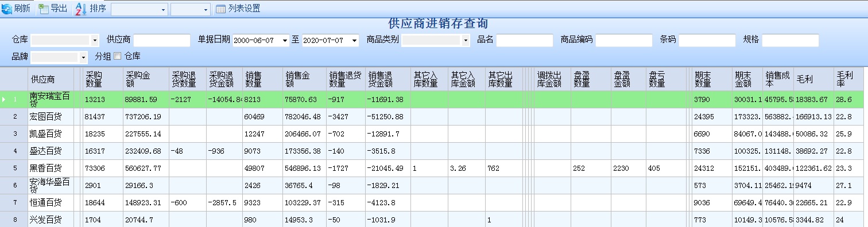The width and height of the screenshot is (868, 227).
Task: Toggle the 仓库 grouping checkbox
Action: tap(117, 56)
